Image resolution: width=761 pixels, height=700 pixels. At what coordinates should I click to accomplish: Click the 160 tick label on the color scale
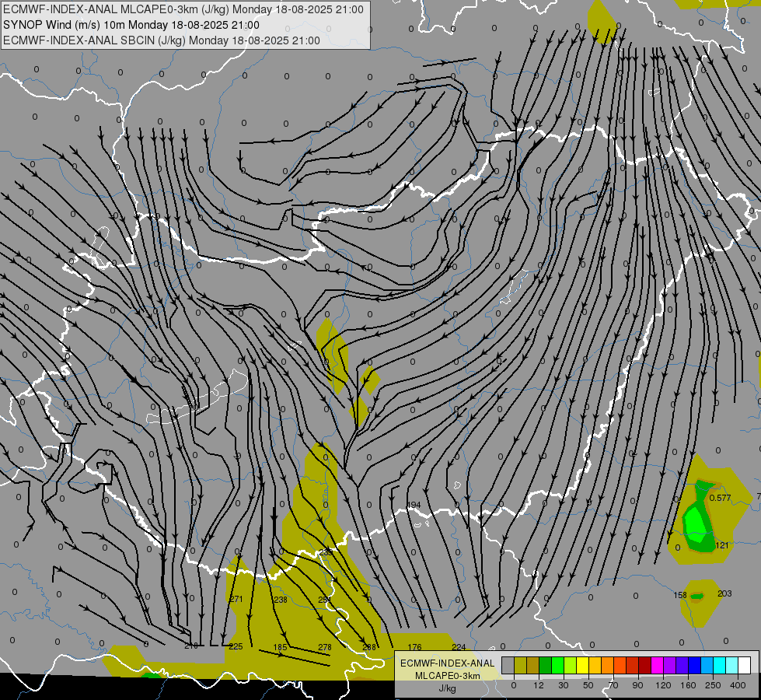(688, 685)
